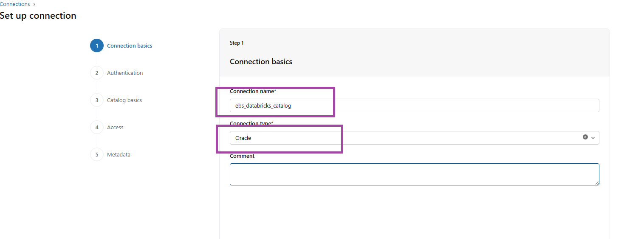Viewport: 644px width, 239px height.
Task: Click the Connection basics panel heading
Action: [x=261, y=62]
